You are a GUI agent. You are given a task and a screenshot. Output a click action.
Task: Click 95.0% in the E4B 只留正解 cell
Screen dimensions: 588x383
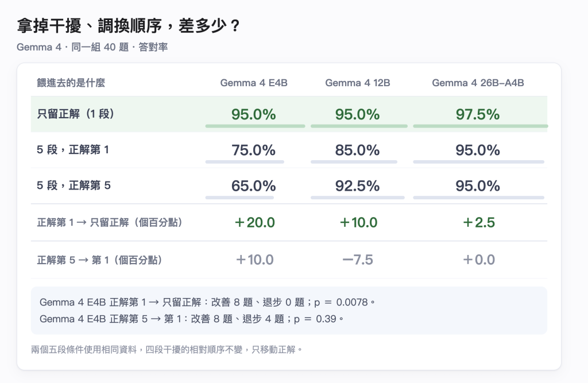coord(253,114)
